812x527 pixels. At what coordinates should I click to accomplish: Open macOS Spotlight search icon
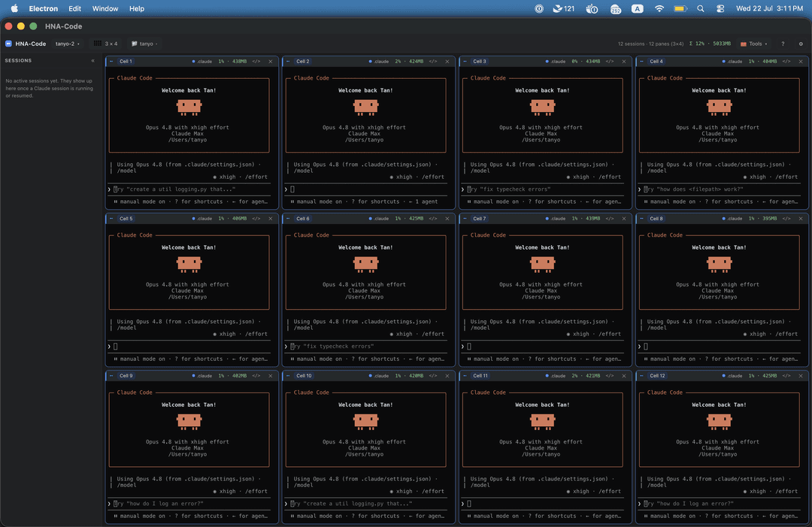[701, 9]
